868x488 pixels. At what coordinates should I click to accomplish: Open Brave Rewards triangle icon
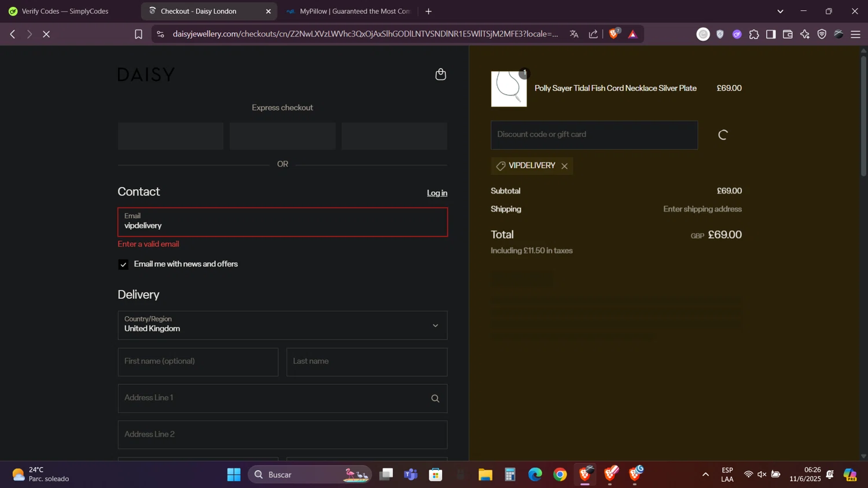point(632,34)
